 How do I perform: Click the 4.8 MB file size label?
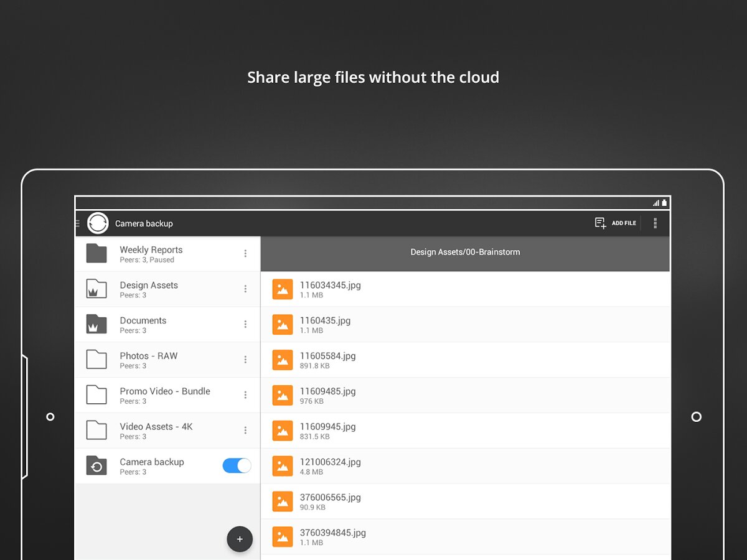click(312, 472)
